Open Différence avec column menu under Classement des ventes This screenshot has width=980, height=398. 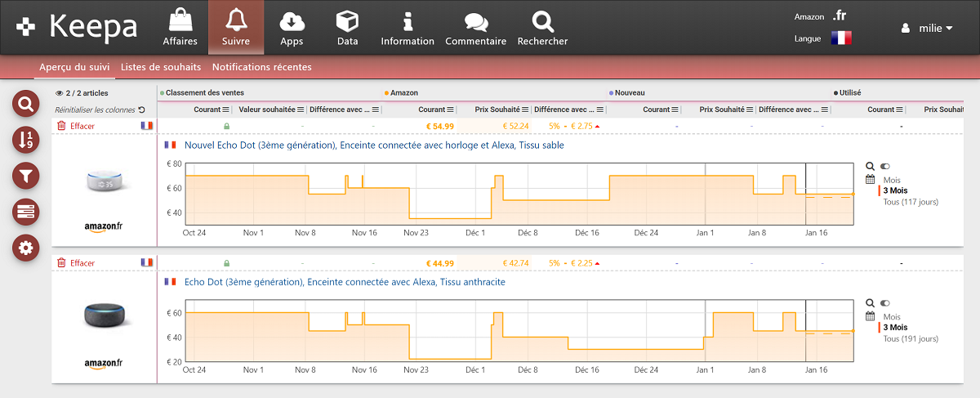(376, 110)
